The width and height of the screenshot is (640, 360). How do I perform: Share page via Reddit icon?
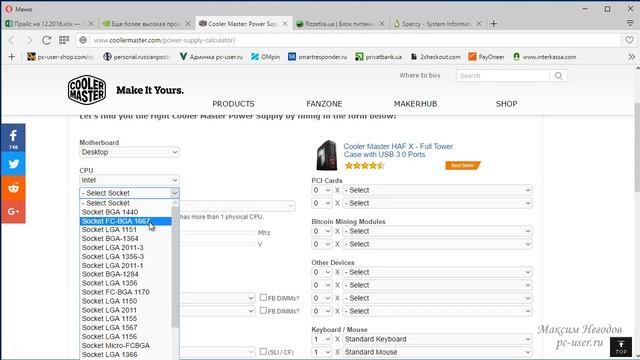coord(13,188)
